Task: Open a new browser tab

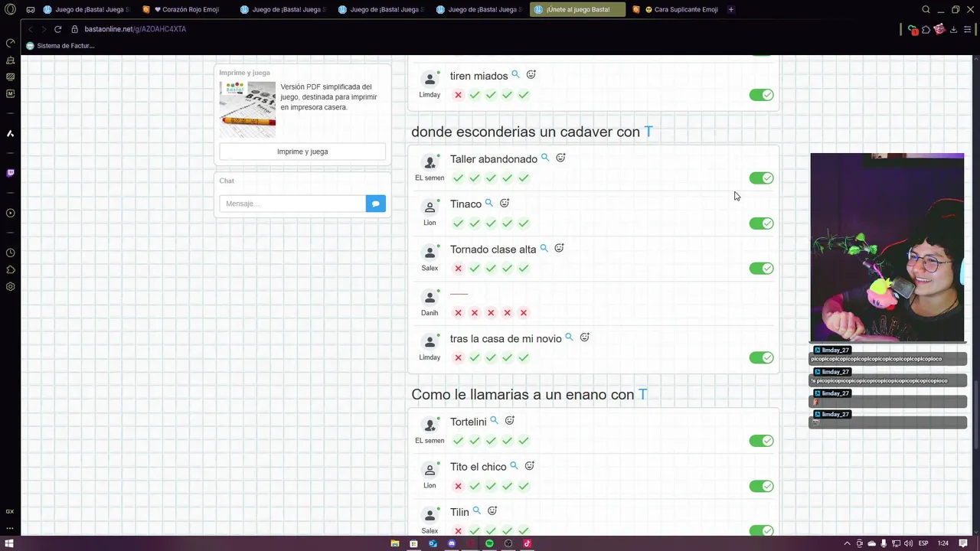Action: (731, 10)
